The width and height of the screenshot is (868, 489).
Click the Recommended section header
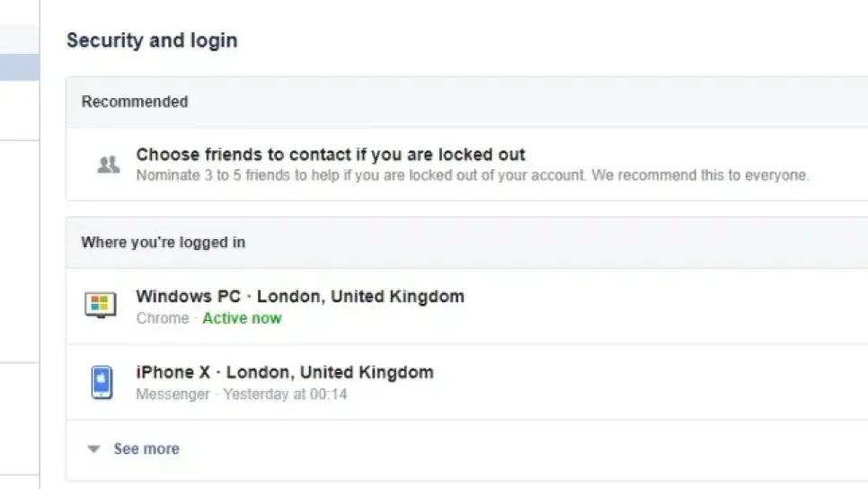pos(135,102)
